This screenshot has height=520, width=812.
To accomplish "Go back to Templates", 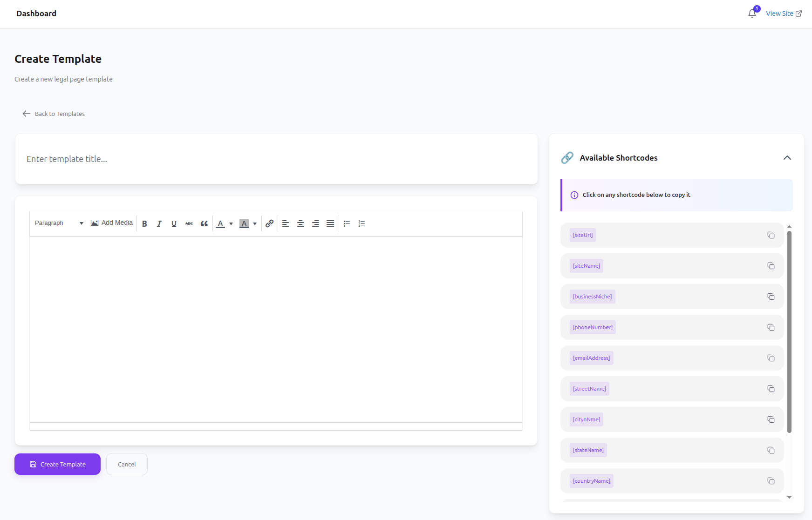I will click(x=54, y=114).
